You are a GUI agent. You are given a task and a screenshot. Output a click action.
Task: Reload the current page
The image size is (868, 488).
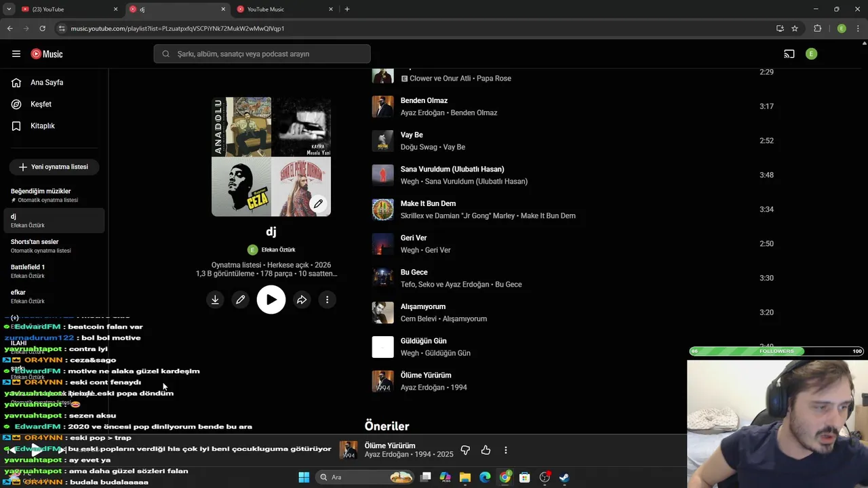tap(42, 28)
